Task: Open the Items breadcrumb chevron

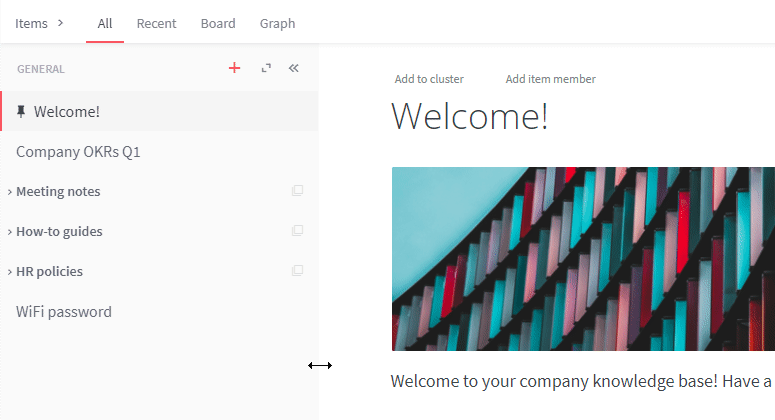Action: coord(60,23)
